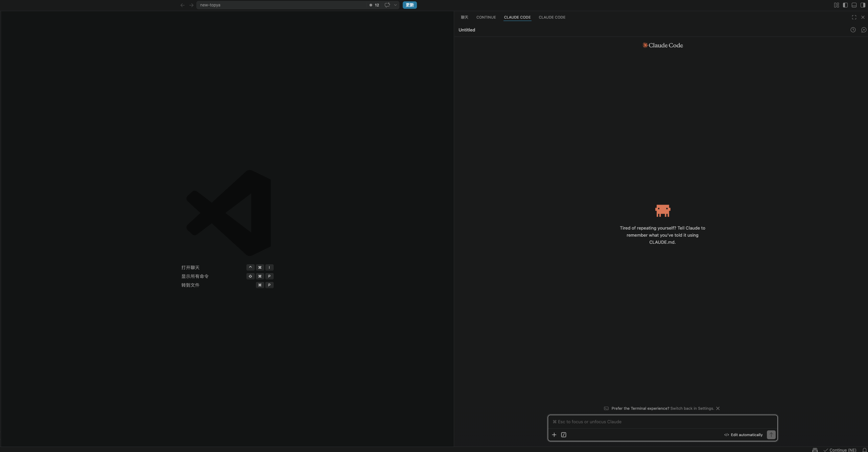
Task: Click the 转到文件 shortcut hint
Action: (190, 285)
